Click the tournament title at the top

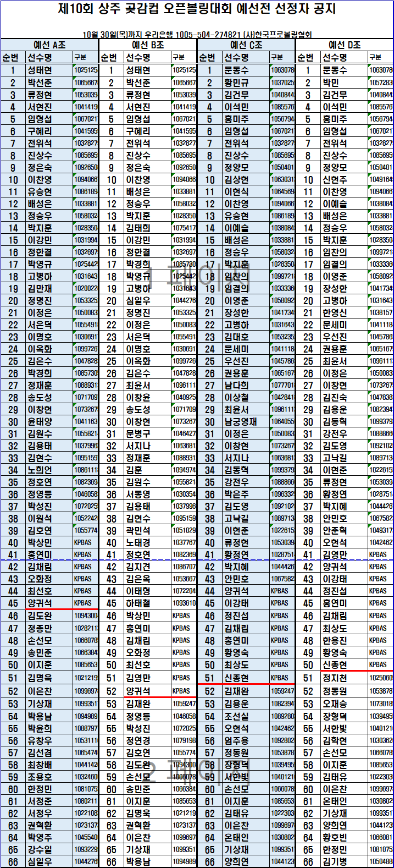[x=197, y=9]
